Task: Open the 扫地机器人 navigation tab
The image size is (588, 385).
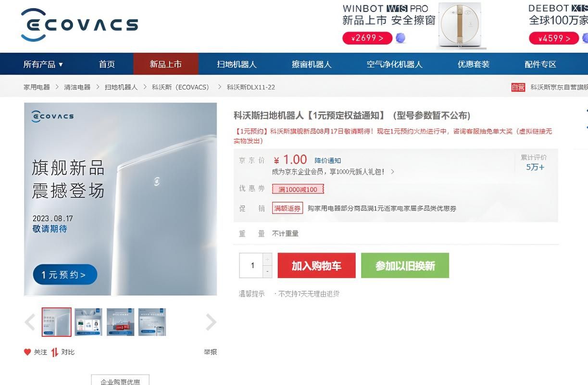Action: 237,64
